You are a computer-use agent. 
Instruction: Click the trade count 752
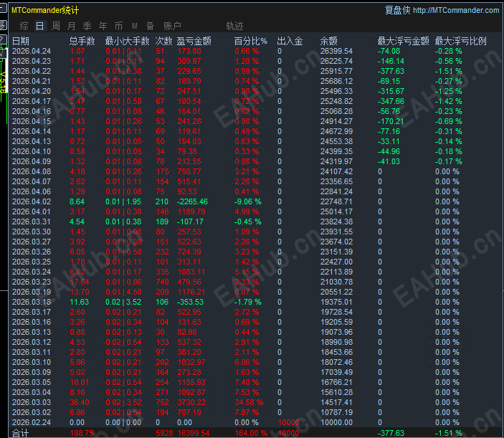pyautogui.click(x=162, y=402)
